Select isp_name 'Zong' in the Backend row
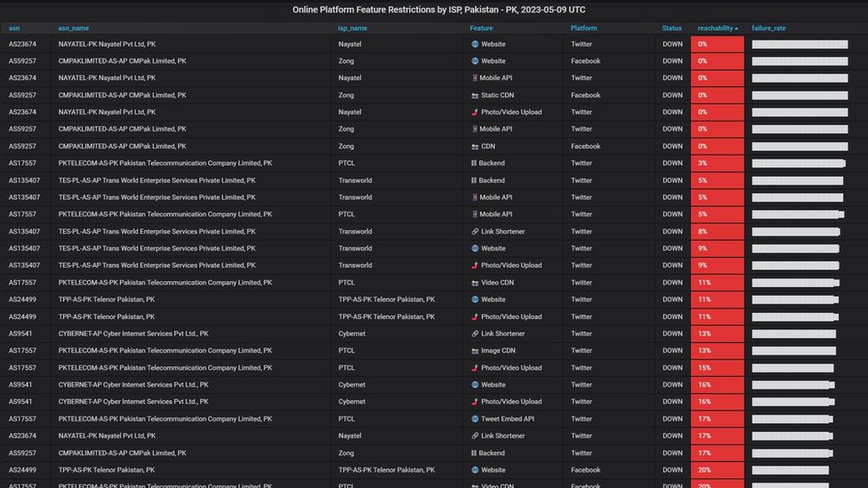 346,453
